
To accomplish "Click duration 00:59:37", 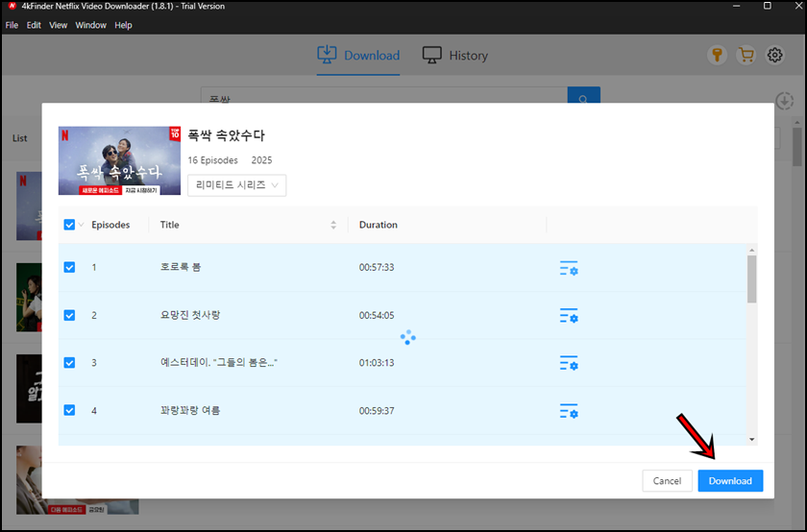I will [x=377, y=411].
